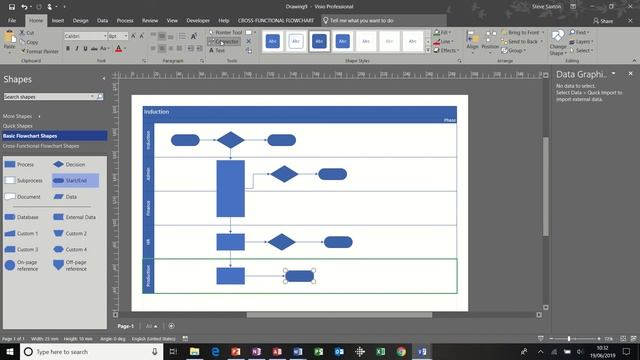Open the Windows Start menu
The height and width of the screenshot is (360, 640).
click(10, 352)
